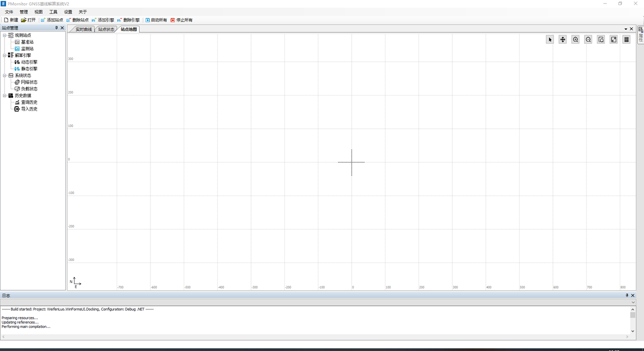644x351 pixels.
Task: Click log horizontal scrollbar right arrow
Action: point(627,336)
